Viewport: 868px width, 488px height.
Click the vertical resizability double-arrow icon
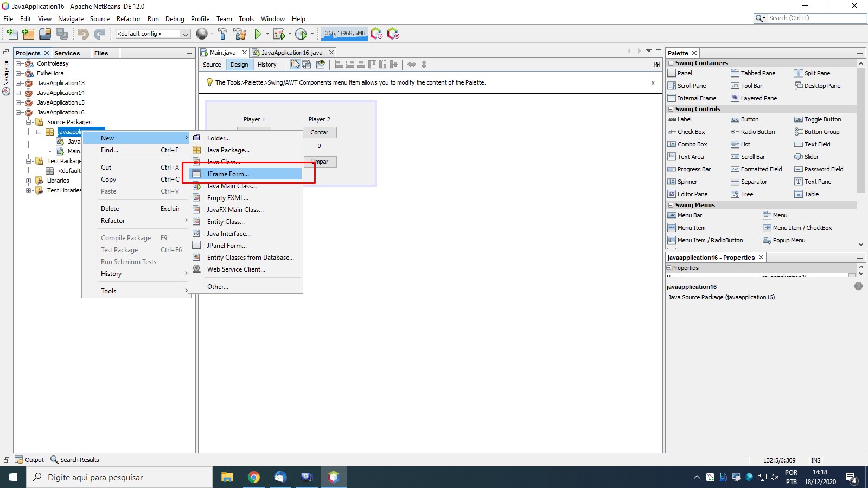tap(424, 65)
